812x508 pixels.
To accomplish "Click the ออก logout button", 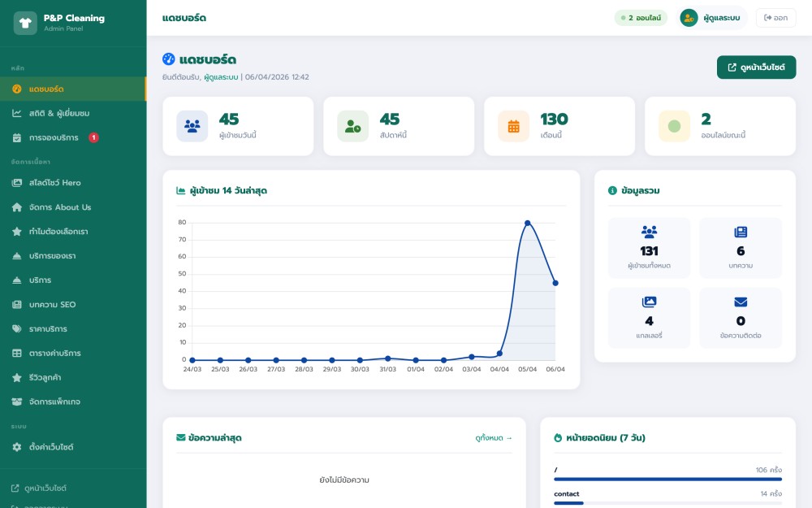I will pyautogui.click(x=775, y=18).
